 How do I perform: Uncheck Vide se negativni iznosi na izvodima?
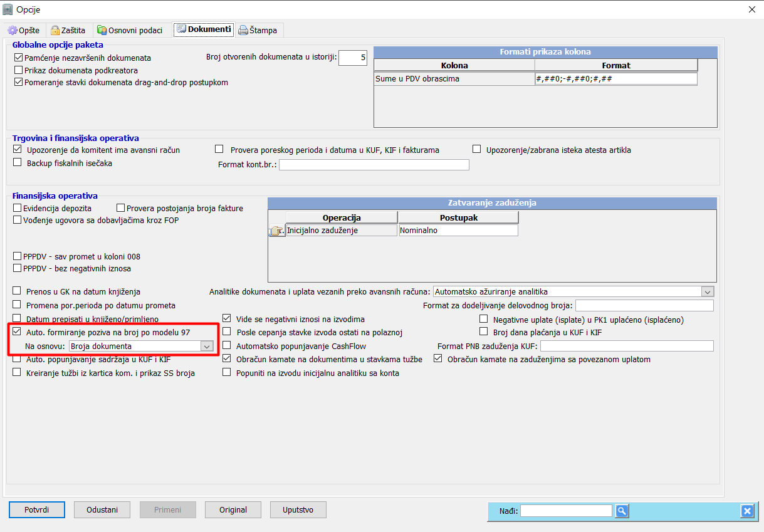click(227, 320)
